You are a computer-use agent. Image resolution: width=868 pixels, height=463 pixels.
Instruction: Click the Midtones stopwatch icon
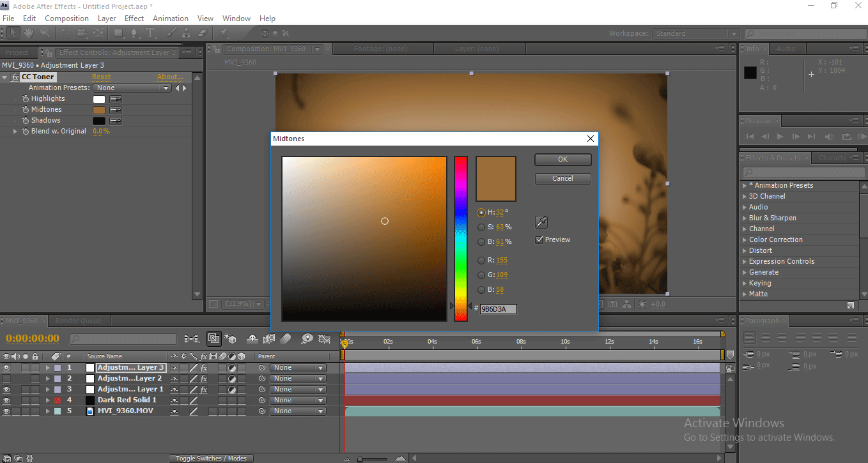(26, 110)
